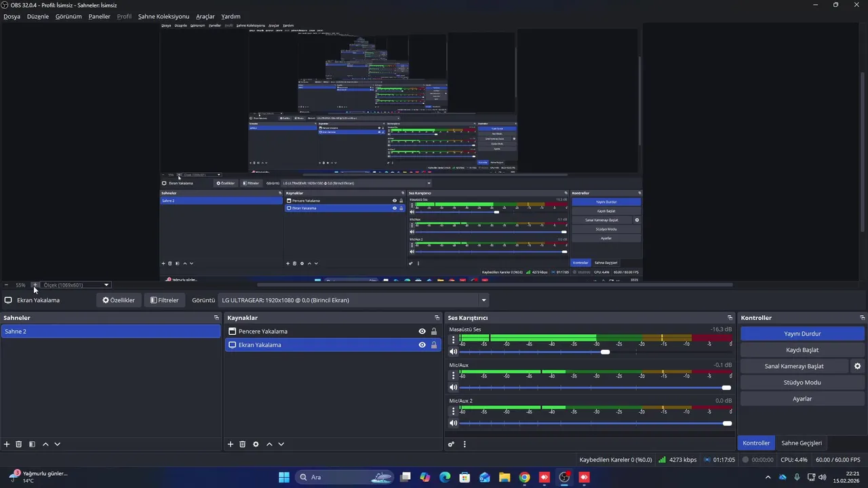The height and width of the screenshot is (488, 868).
Task: Switch to the Sahne Geçişleri tab
Action: tap(802, 443)
